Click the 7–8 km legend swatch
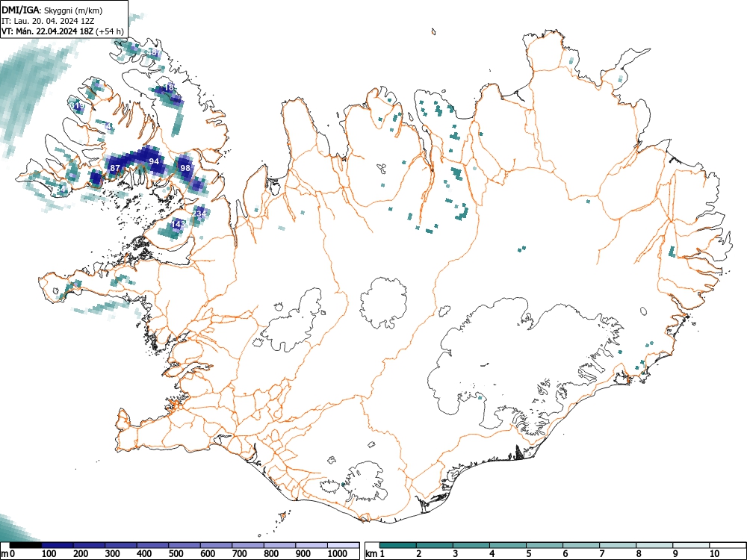The width and height of the screenshot is (747, 560). (x=618, y=545)
